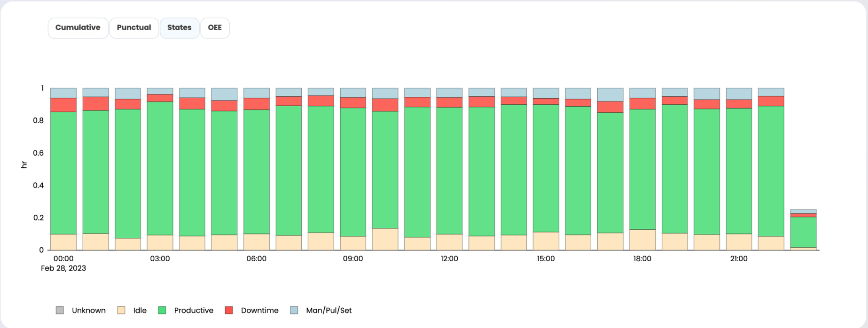Click the green Productive bar at 00:00
Screen dimensions: 868x328
(63, 173)
